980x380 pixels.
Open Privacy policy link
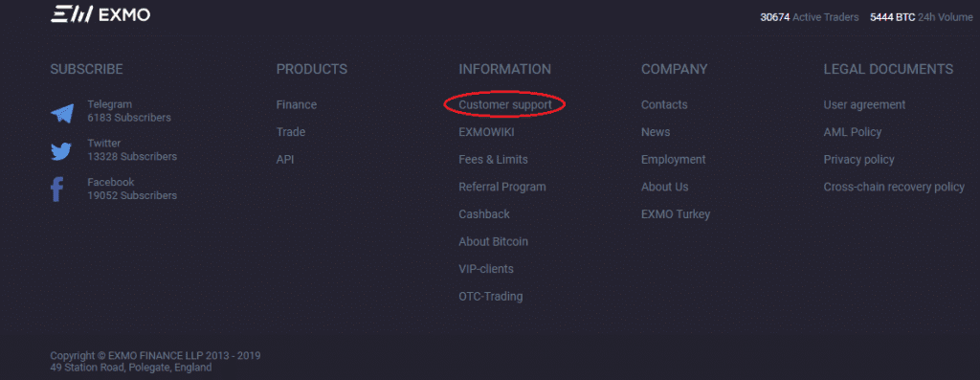pos(858,160)
